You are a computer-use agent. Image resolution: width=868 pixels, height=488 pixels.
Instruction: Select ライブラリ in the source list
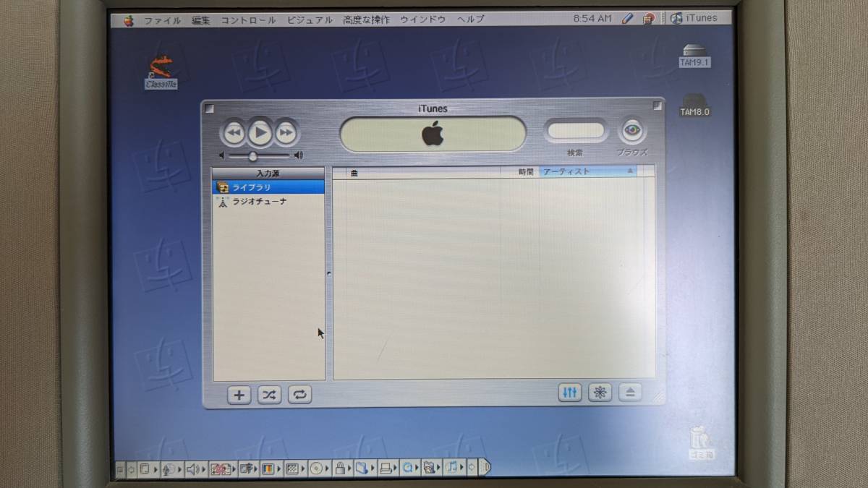click(268, 187)
